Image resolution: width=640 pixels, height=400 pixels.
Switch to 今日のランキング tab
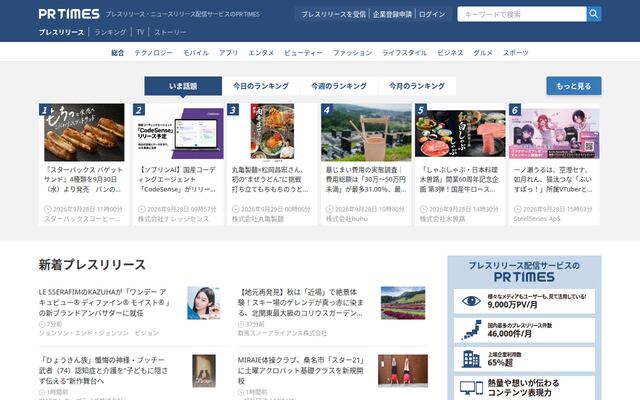(x=261, y=86)
